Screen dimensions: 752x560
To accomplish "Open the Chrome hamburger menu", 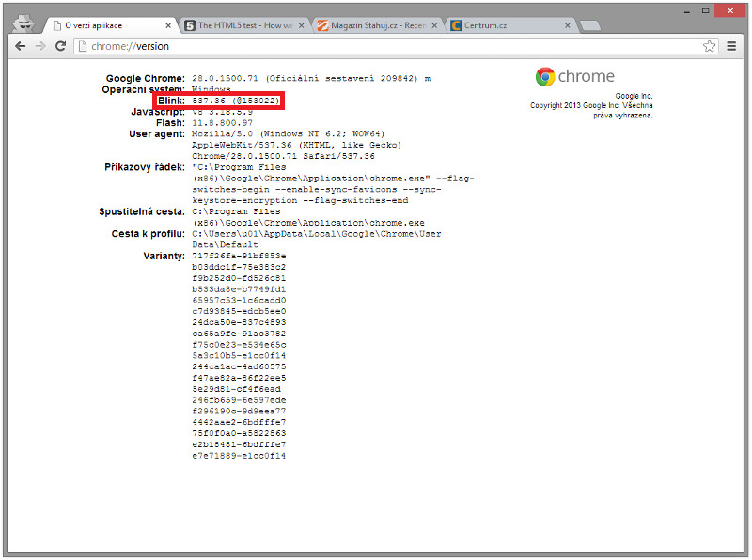I will [731, 46].
